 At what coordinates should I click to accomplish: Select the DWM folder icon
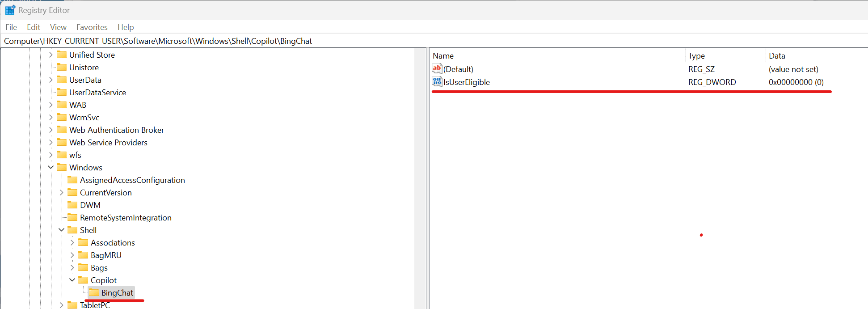click(72, 205)
